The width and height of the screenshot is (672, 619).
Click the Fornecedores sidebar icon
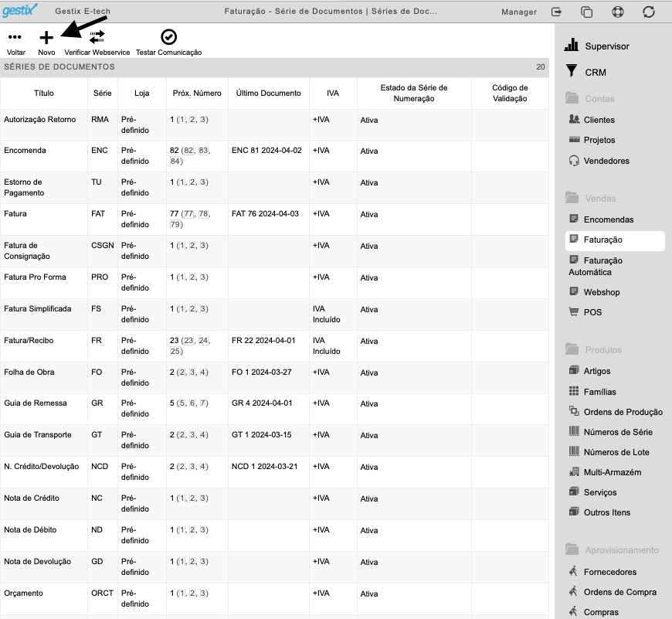(573, 570)
